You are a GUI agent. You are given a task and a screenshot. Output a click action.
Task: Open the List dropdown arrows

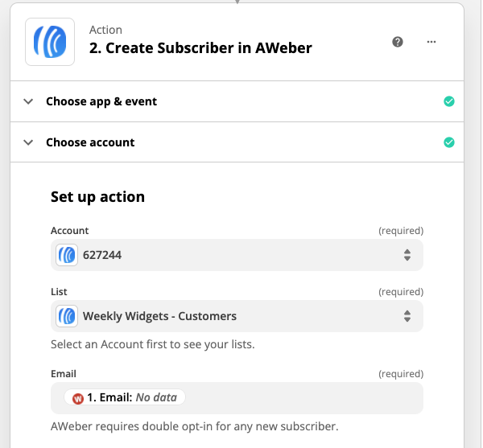[x=407, y=316]
